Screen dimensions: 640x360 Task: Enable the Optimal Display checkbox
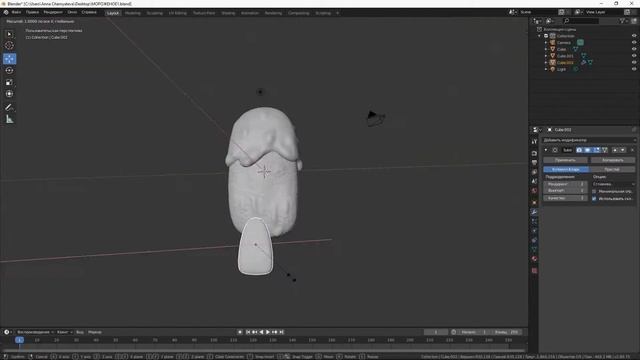(594, 191)
